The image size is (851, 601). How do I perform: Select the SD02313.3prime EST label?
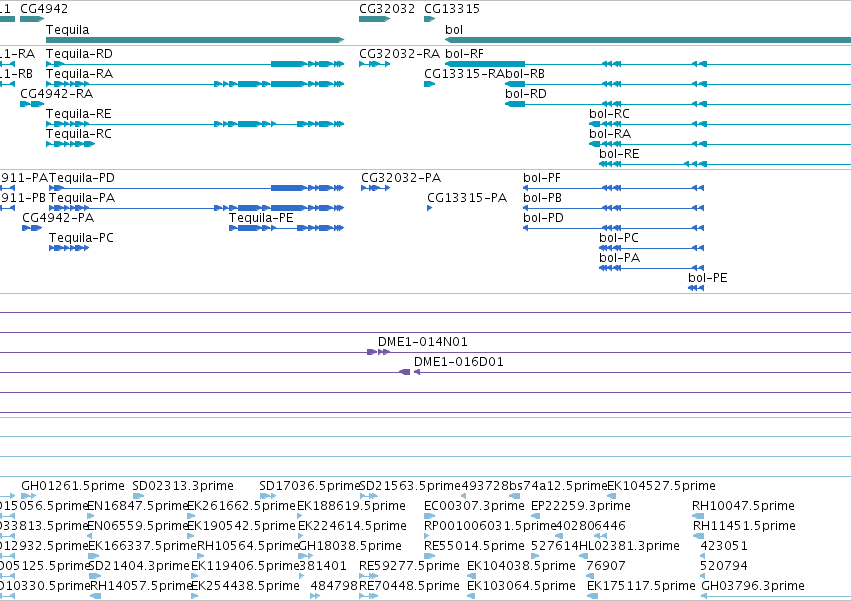183,486
